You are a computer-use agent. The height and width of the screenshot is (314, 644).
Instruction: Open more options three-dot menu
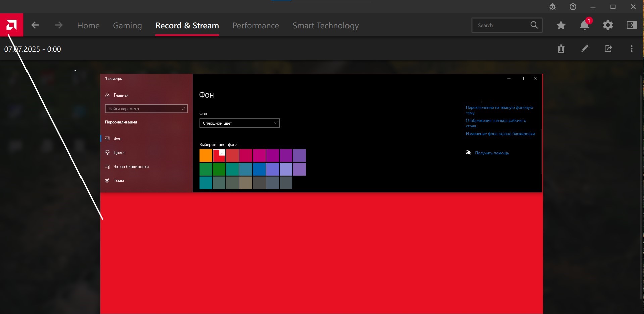click(x=632, y=49)
